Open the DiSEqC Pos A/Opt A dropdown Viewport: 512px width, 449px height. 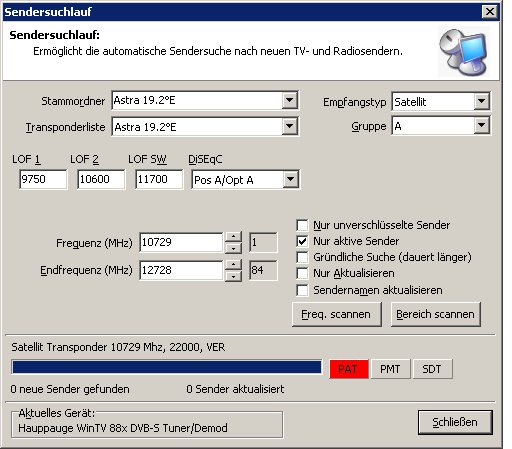pyautogui.click(x=290, y=180)
